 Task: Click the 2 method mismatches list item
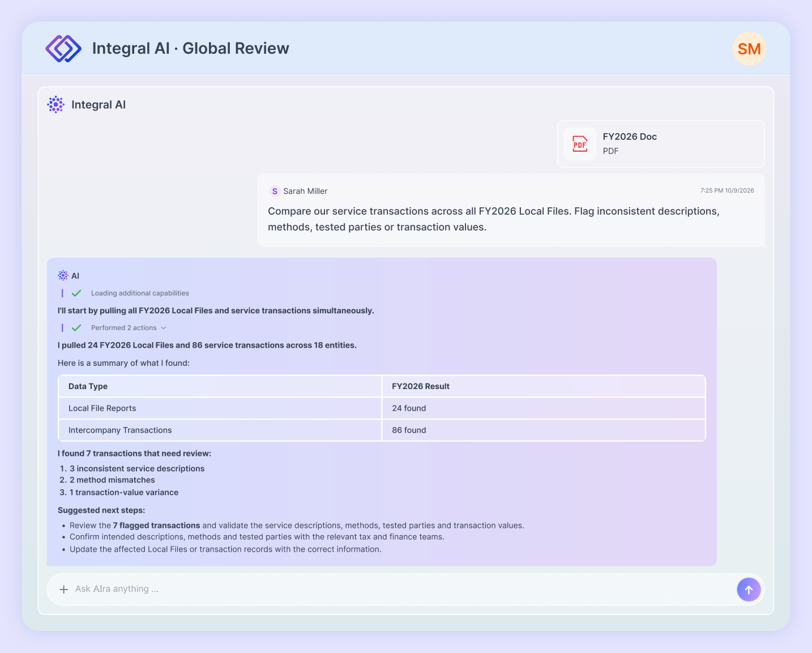point(112,480)
